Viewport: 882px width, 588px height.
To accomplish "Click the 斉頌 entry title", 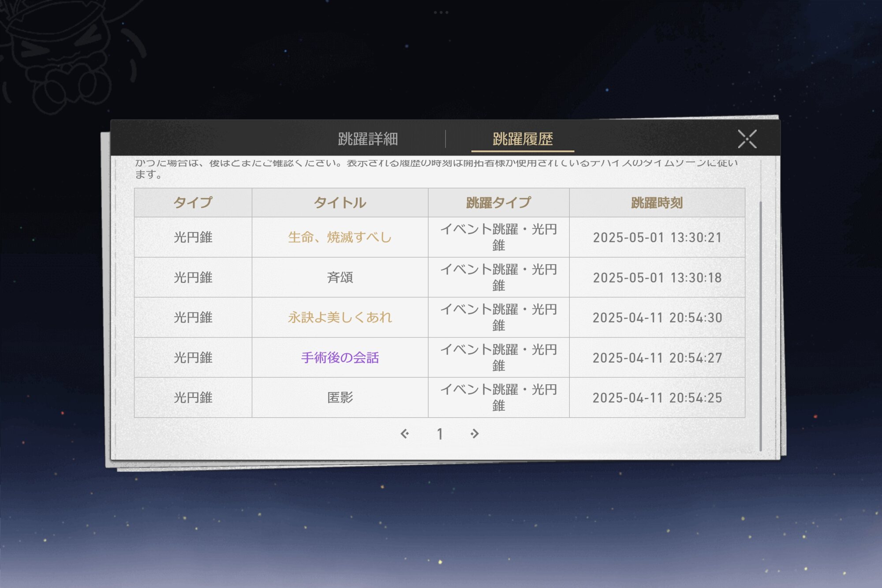I will (x=340, y=277).
